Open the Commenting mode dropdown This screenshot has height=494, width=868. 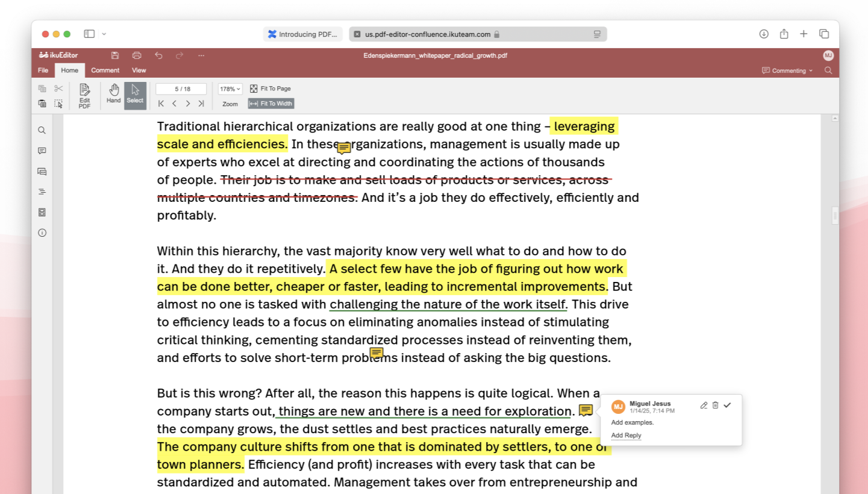[x=787, y=70]
